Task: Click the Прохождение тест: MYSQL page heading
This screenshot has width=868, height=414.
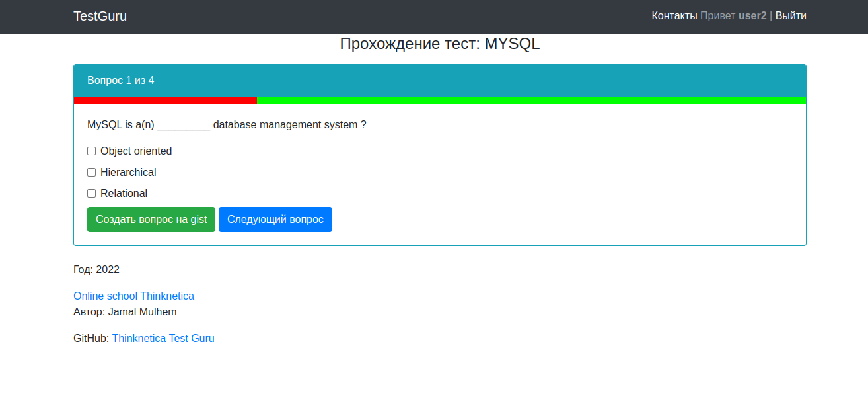Action: click(x=439, y=44)
